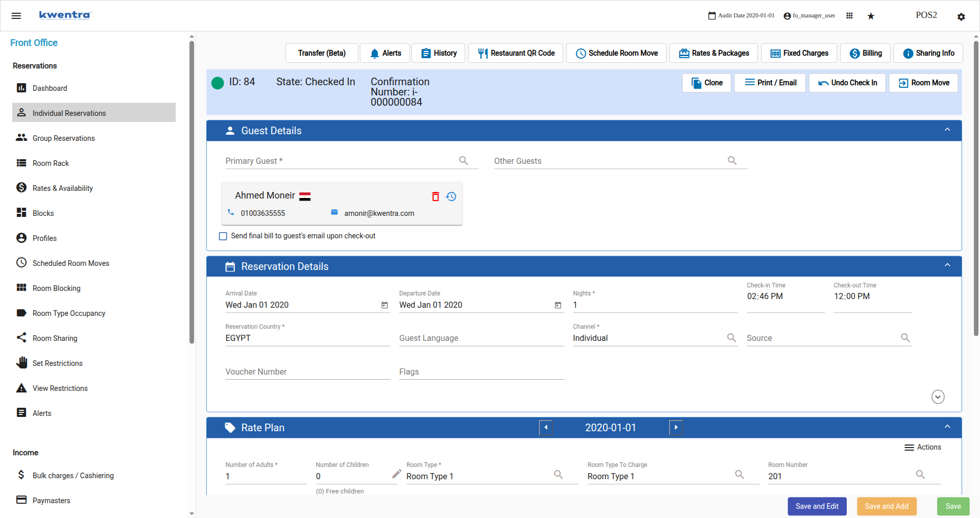The image size is (980, 518).
Task: Click the guest phone icon
Action: coord(231,212)
